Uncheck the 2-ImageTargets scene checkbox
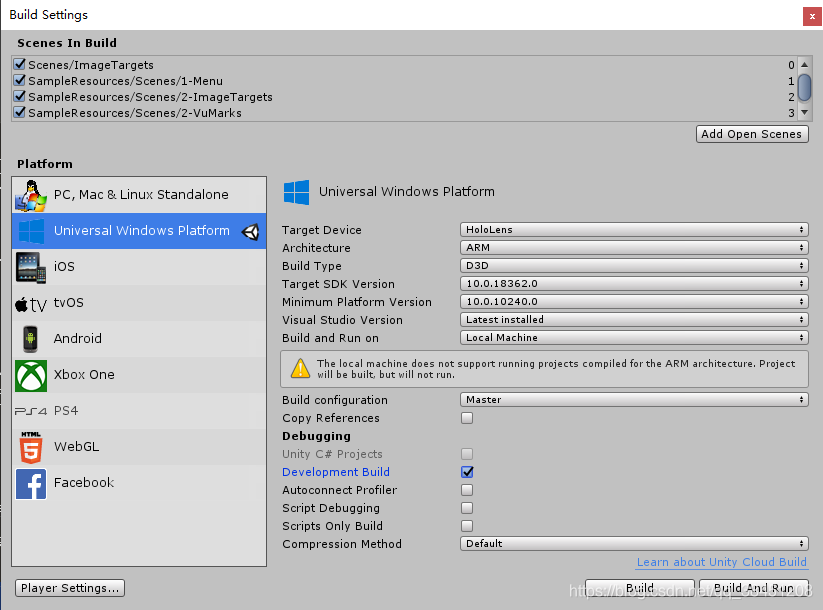The width and height of the screenshot is (823, 610). point(20,97)
